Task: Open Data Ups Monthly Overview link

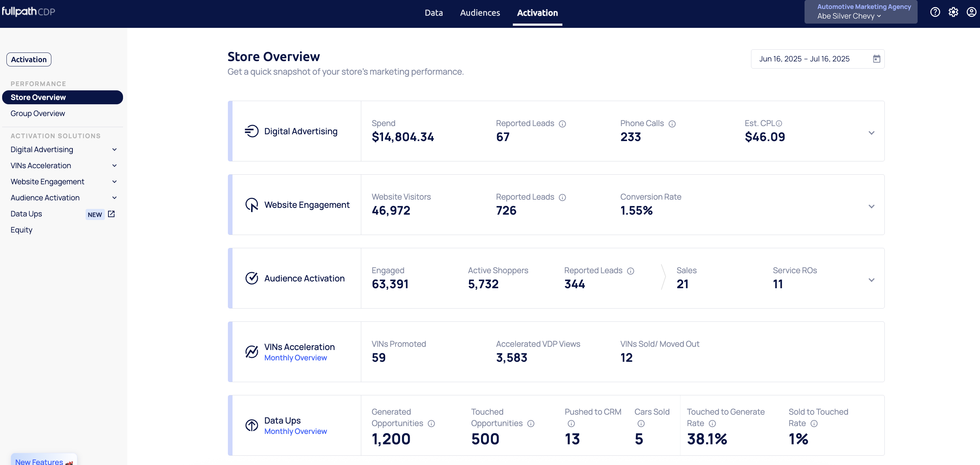Action: coord(295,431)
